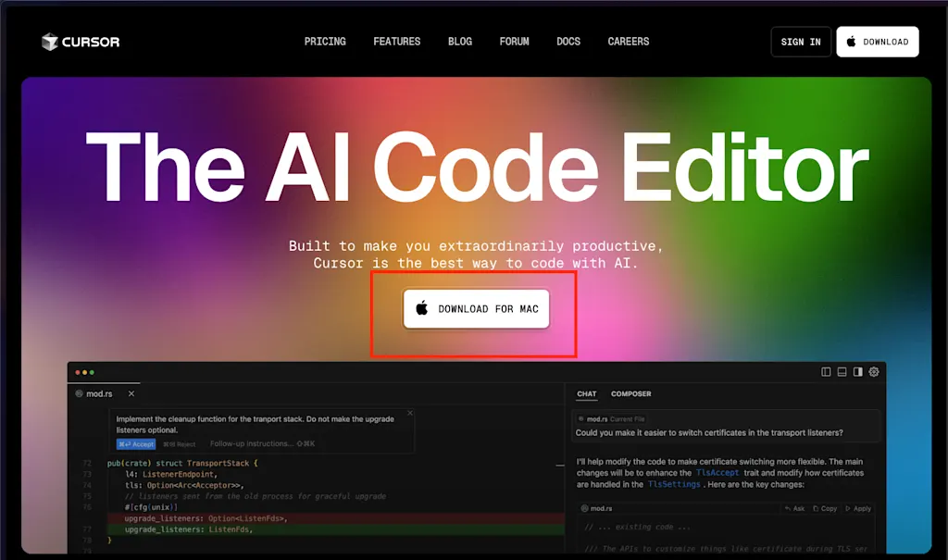Click the removed line 'upgrade_listeners: Option<ListenFds>,'
948x560 pixels.
206,518
